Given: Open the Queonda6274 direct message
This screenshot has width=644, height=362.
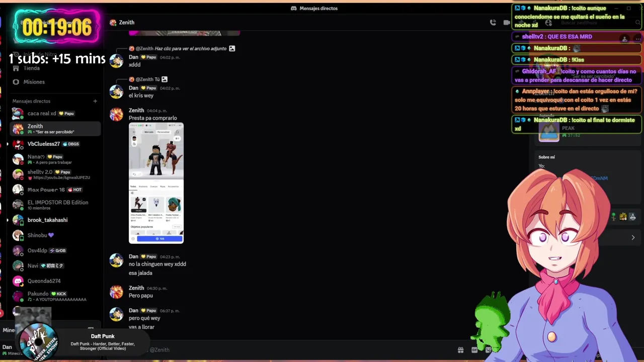Looking at the screenshot, I should (55, 281).
